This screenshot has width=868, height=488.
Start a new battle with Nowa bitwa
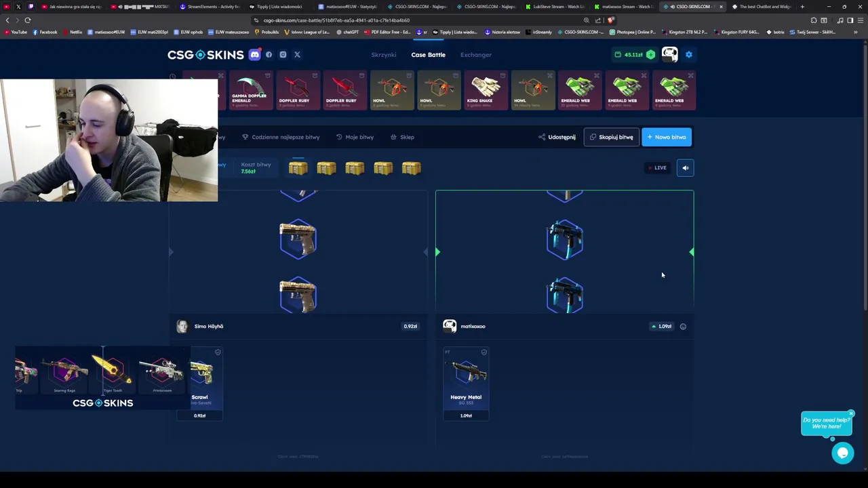coord(667,137)
